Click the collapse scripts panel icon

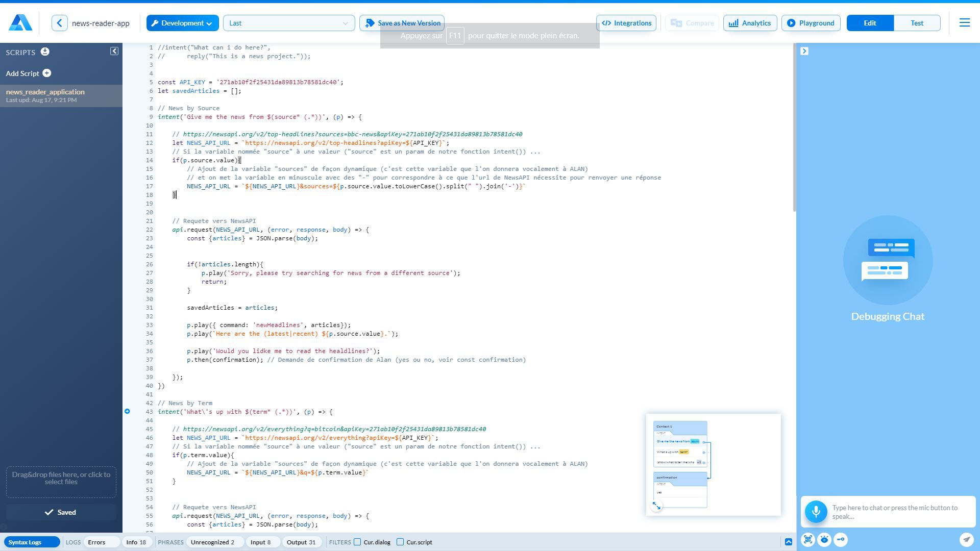[x=113, y=51]
